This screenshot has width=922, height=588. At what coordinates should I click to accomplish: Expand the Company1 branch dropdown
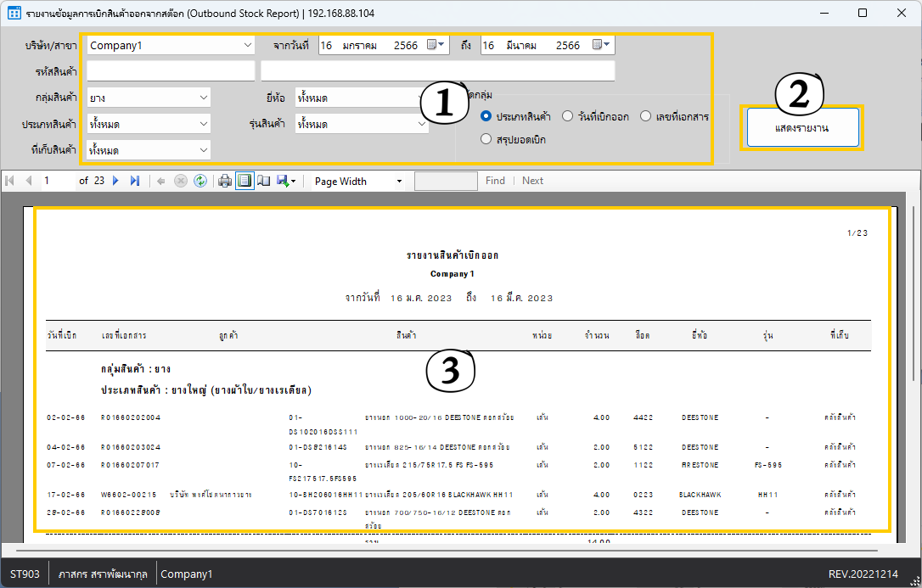(x=247, y=45)
